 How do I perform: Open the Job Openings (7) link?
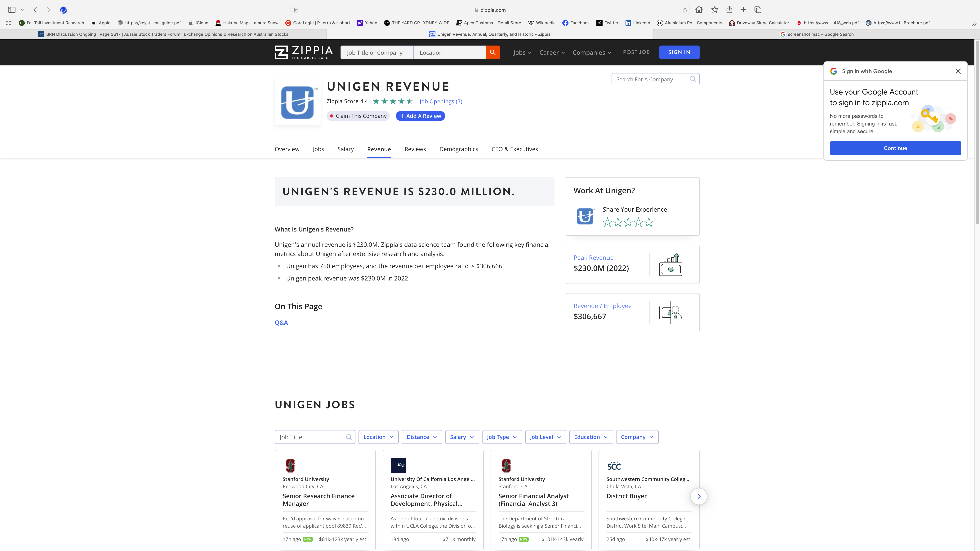[441, 102]
